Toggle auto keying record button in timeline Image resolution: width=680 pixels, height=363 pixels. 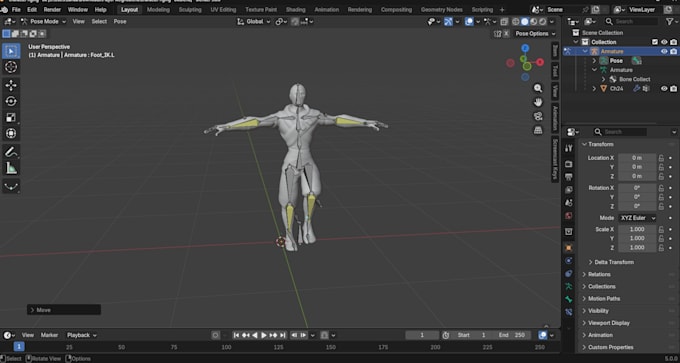click(x=216, y=335)
